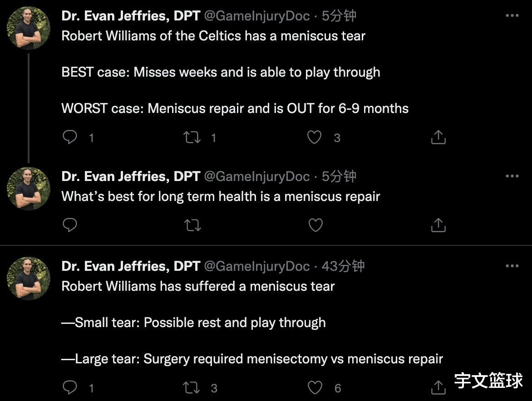Share the Small tear/Large tear tweet
Viewport: 532px width, 401px height.
438,387
